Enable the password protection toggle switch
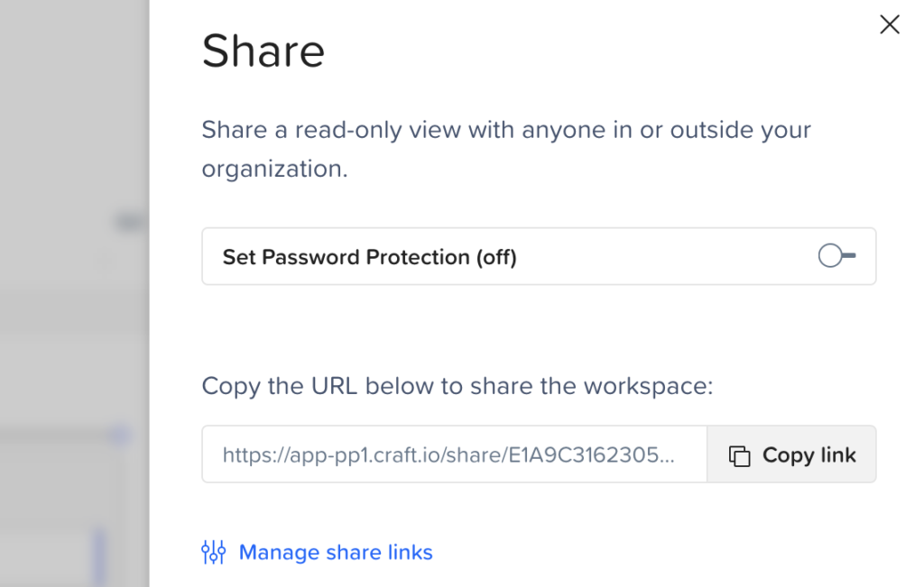The width and height of the screenshot is (924, 587). [836, 255]
